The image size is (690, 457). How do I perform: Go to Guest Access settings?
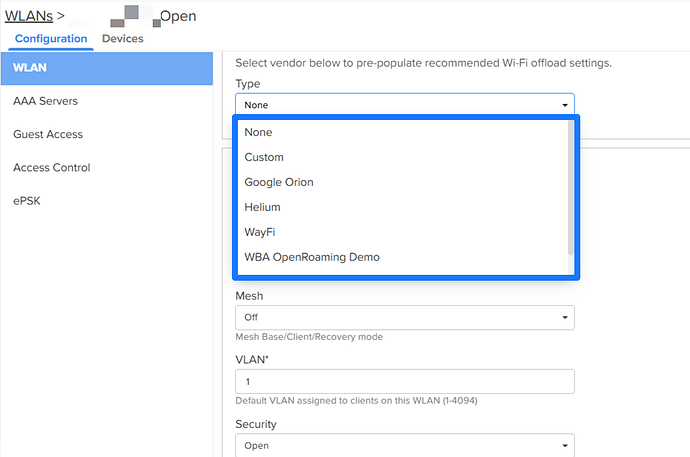(48, 134)
